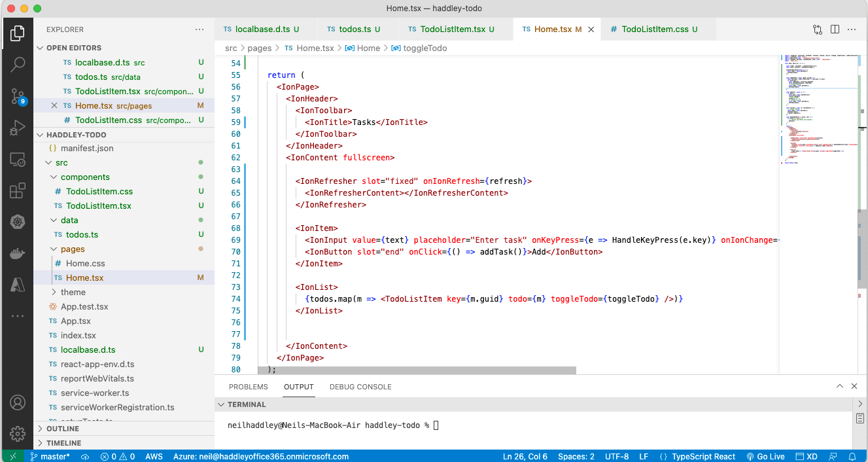Viewport: 868px width, 462px height.
Task: Open the PROBLEMS panel tab
Action: click(248, 387)
